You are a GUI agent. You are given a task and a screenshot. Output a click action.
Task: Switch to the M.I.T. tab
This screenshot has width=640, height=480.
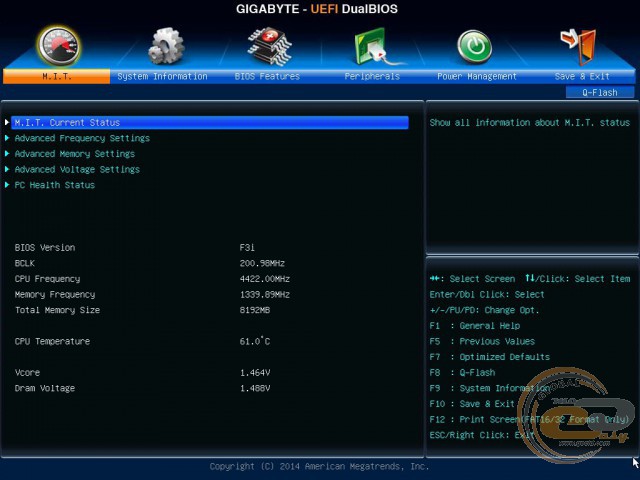(x=56, y=76)
